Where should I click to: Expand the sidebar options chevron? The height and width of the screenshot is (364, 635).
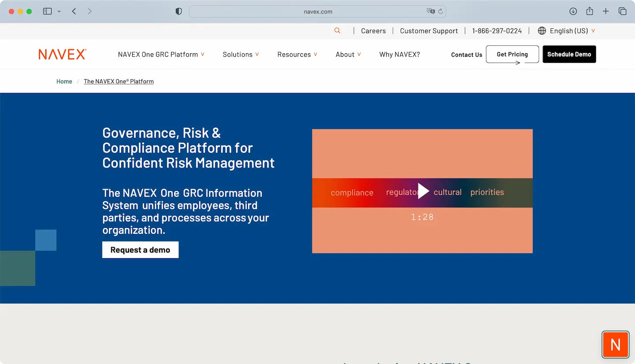(x=59, y=11)
